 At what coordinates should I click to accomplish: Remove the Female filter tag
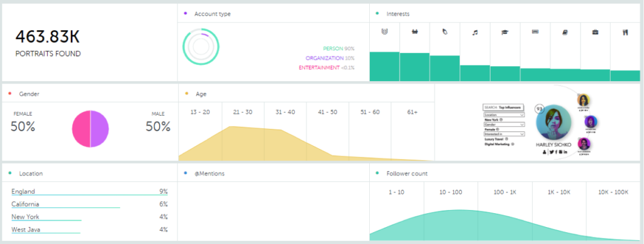click(497, 130)
